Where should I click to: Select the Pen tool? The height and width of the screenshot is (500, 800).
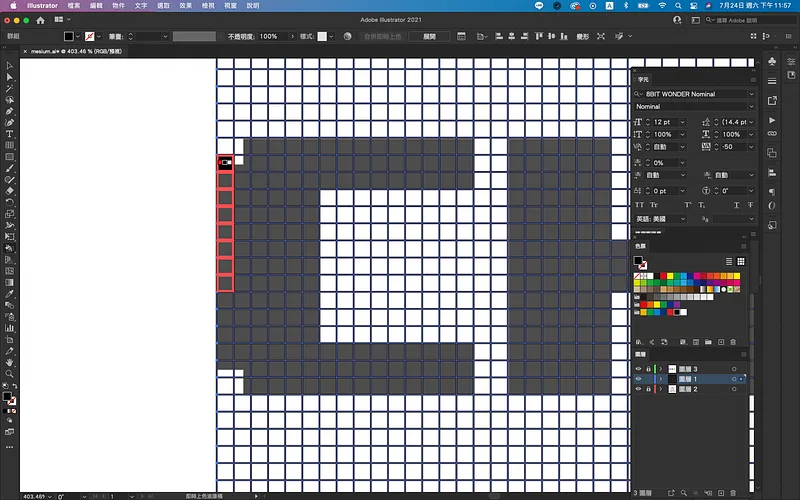click(x=9, y=111)
